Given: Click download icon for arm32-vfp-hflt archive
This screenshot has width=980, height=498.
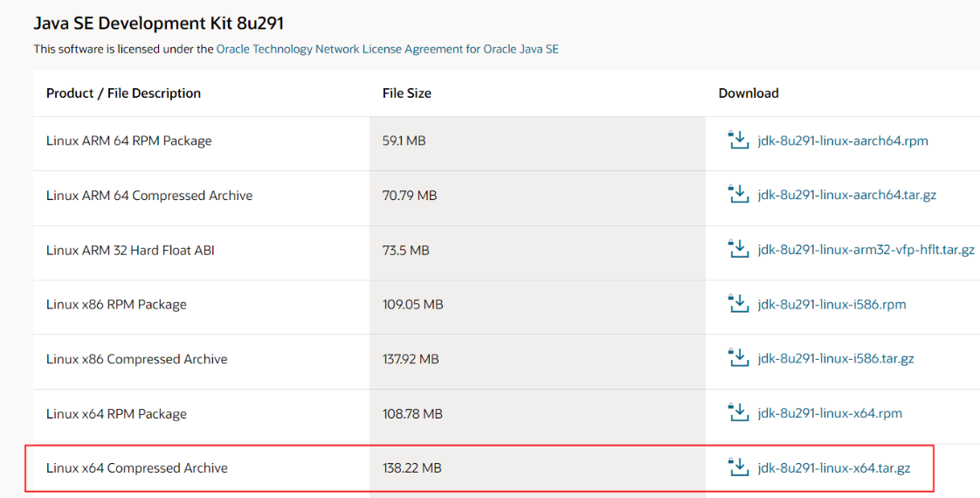Looking at the screenshot, I should coord(738,249).
